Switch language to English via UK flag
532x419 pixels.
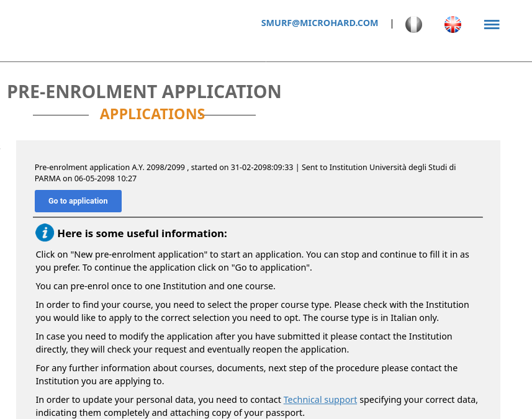click(x=453, y=24)
